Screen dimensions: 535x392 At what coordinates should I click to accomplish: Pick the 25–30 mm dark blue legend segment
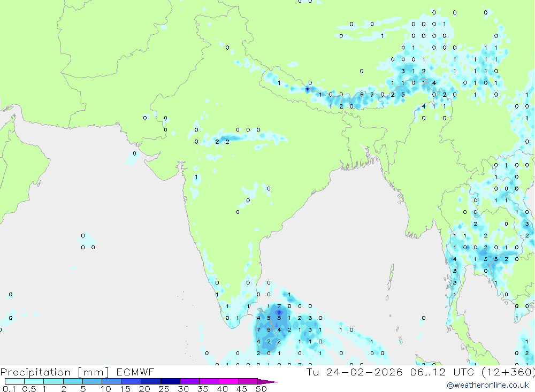coord(170,381)
